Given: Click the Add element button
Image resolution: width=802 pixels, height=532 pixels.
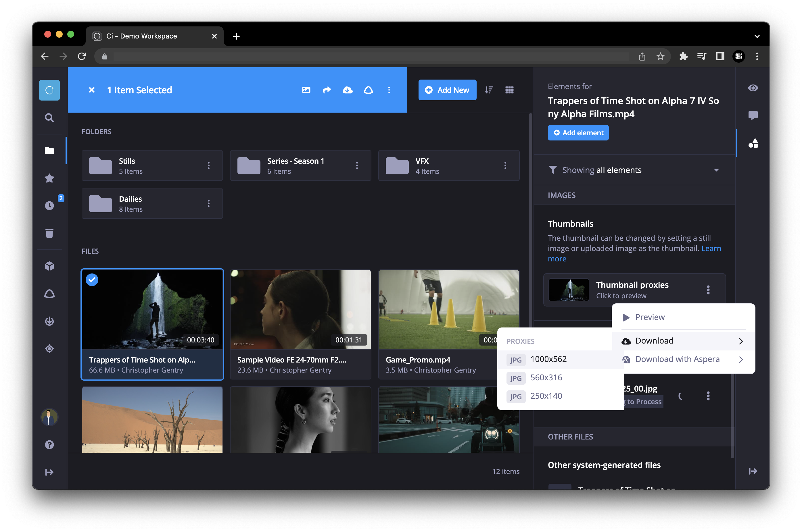Looking at the screenshot, I should tap(578, 133).
